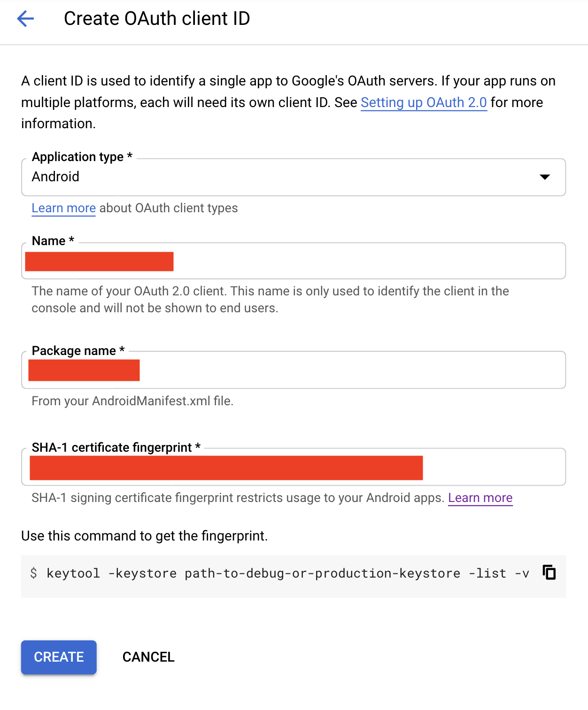Open the Application type dropdown arrow
The height and width of the screenshot is (710, 588).
pyautogui.click(x=544, y=177)
